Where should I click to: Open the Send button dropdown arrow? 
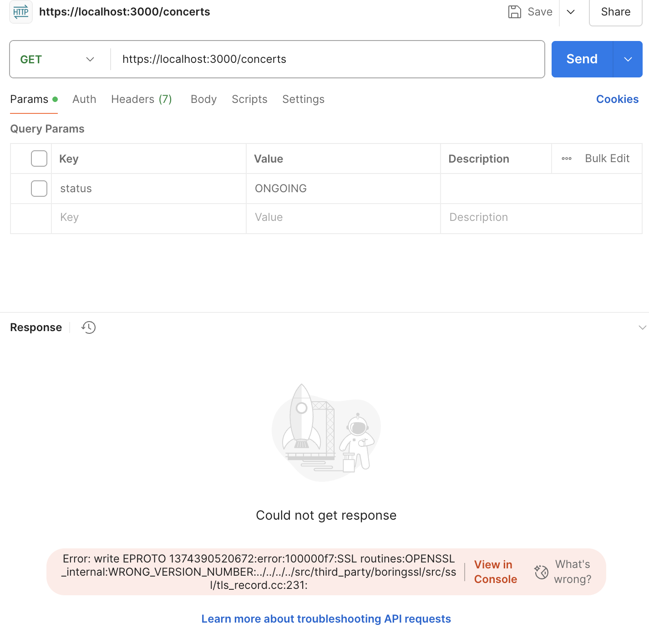(x=628, y=59)
